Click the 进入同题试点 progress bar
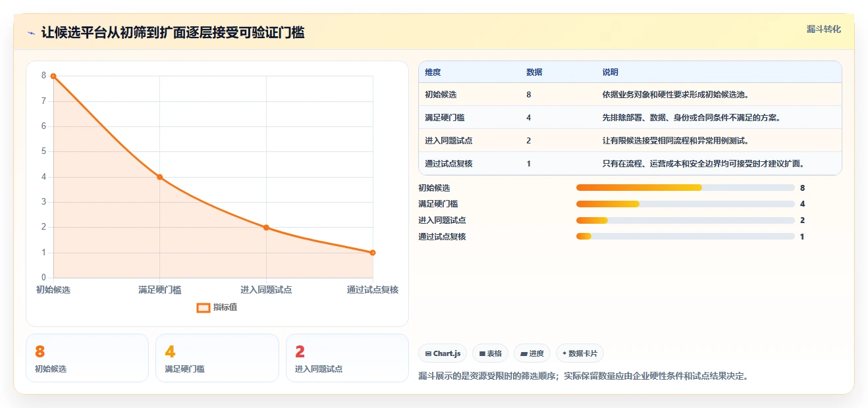The height and width of the screenshot is (408, 868). 686,220
